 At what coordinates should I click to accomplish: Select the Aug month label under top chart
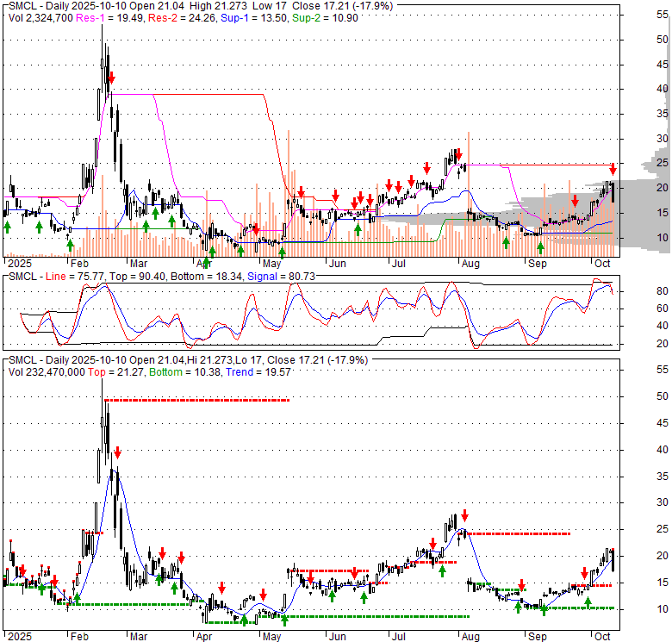[470, 262]
